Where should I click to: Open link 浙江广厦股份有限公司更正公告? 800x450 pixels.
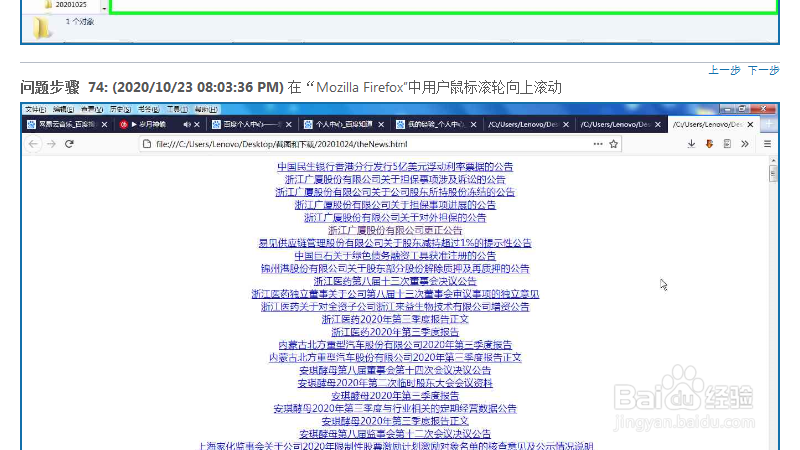(x=395, y=231)
